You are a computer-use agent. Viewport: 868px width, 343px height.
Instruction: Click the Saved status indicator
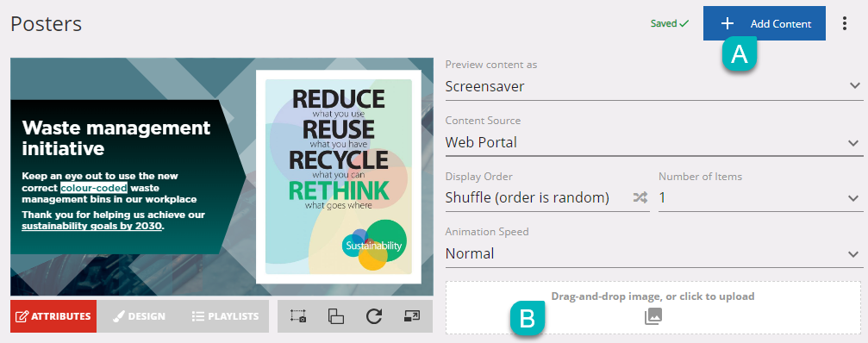pyautogui.click(x=669, y=24)
